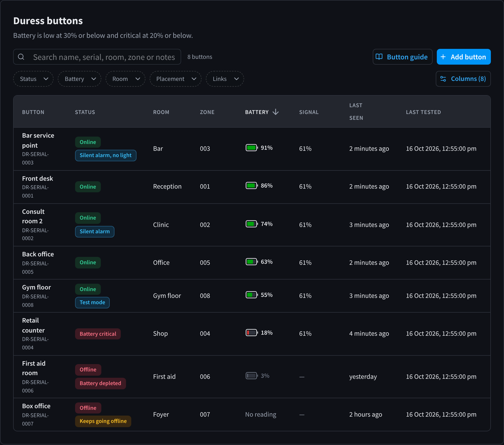
Task: Sort by the Last Tested column header
Action: [x=423, y=112]
